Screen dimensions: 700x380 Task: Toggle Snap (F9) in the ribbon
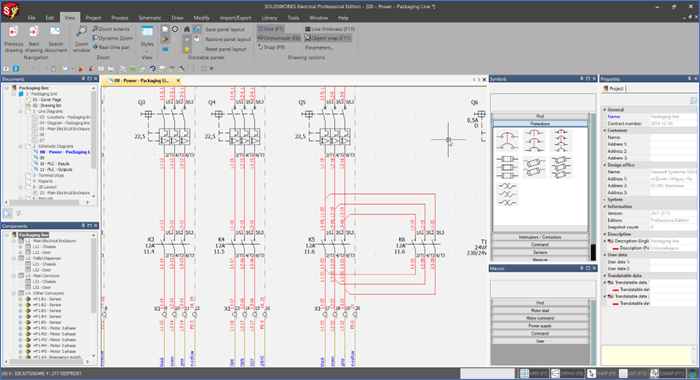tap(271, 47)
